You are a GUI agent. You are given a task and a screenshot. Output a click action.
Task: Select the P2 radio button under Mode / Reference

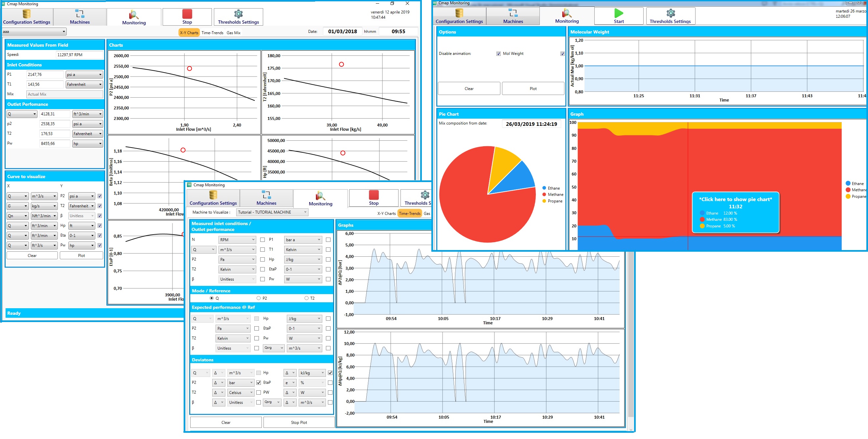259,298
